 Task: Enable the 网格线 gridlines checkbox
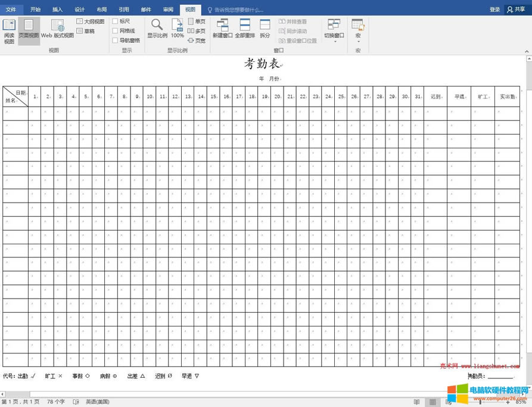(117, 30)
